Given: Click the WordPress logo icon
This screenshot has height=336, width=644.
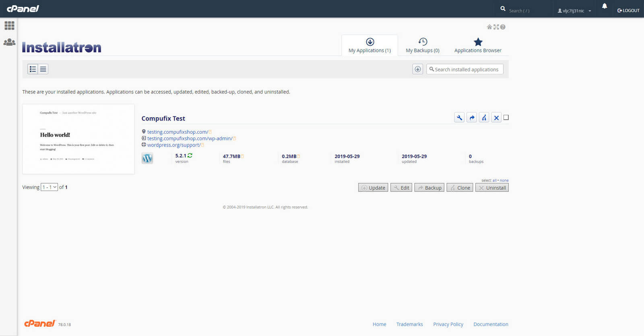Looking at the screenshot, I should point(147,158).
